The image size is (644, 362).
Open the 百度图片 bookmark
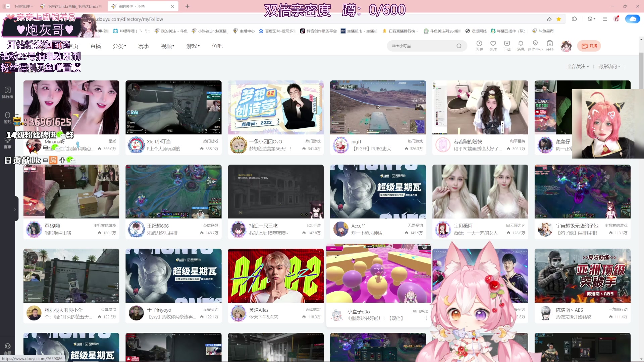click(277, 31)
